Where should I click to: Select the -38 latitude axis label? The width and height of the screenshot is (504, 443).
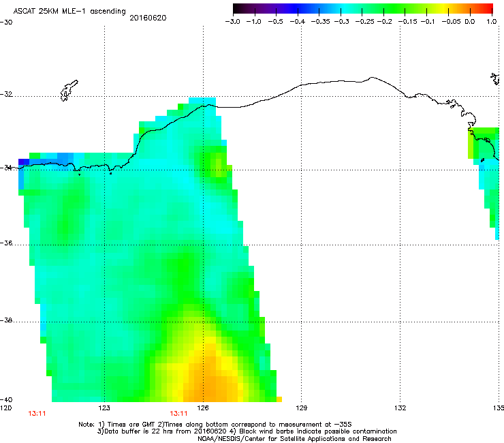[6, 320]
